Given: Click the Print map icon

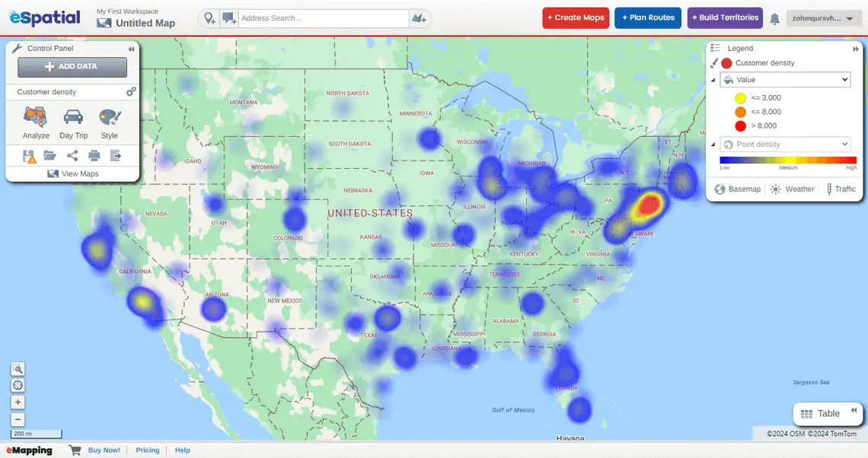Looking at the screenshot, I should coord(92,155).
